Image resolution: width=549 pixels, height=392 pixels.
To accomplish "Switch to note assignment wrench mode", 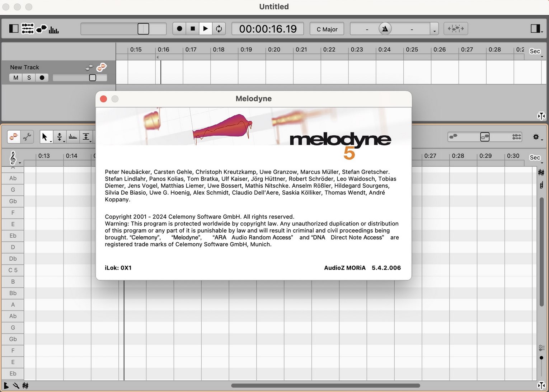I will 27,137.
